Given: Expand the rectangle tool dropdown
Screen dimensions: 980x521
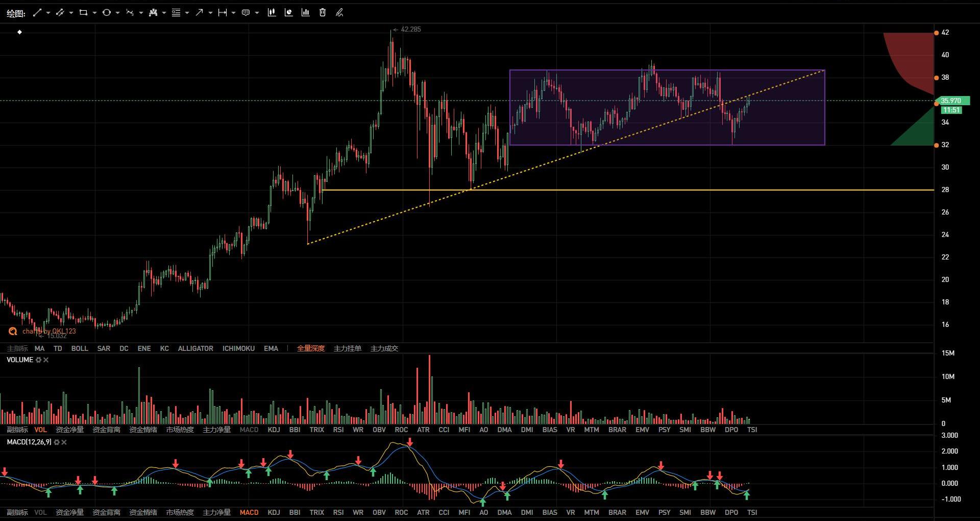Looking at the screenshot, I should click(94, 13).
